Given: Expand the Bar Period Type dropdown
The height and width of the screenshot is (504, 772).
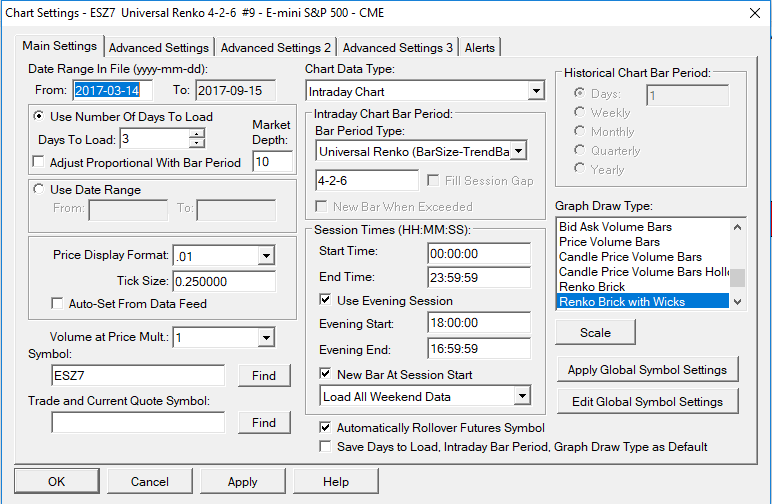Looking at the screenshot, I should tap(518, 151).
